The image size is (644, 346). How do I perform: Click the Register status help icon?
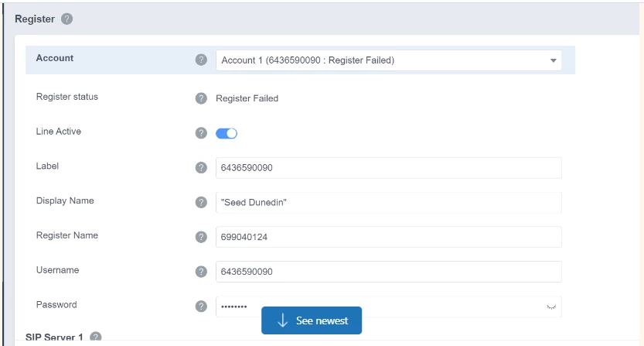(201, 98)
